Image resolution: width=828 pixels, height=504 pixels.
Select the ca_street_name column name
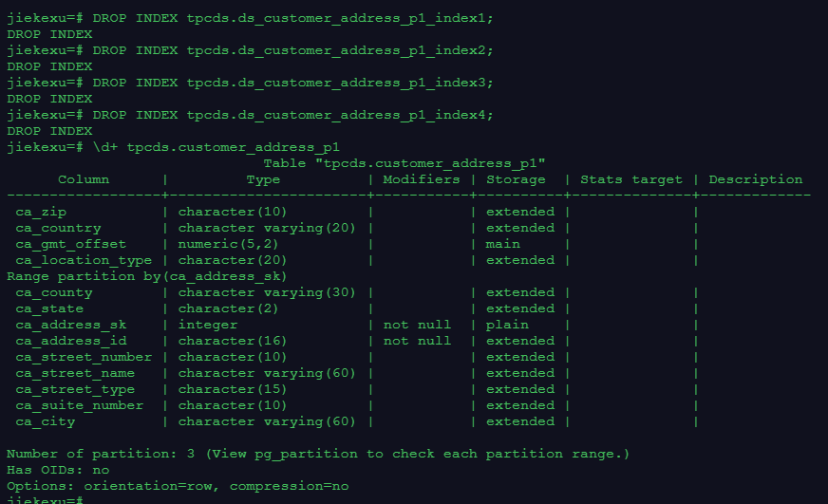[x=75, y=373]
